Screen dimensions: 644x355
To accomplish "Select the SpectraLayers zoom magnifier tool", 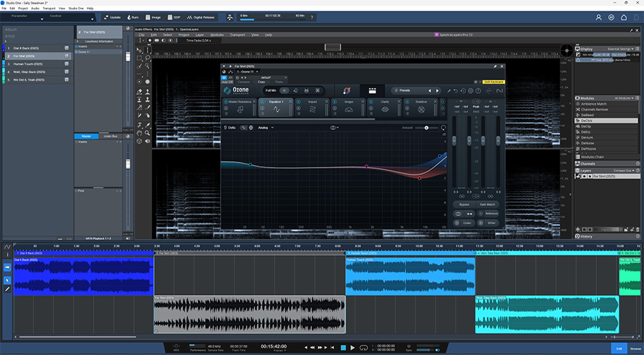I will coord(147,133).
